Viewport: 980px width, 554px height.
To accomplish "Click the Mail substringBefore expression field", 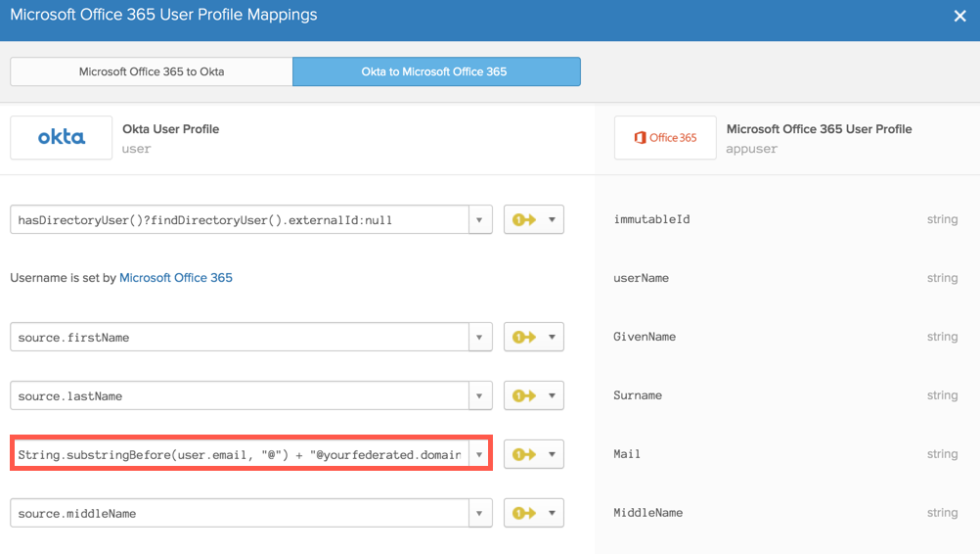I will (x=240, y=455).
